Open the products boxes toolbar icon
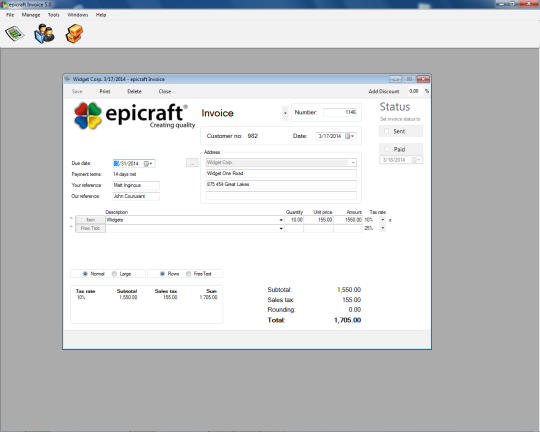Screen dimensions: 540x432 point(74,33)
